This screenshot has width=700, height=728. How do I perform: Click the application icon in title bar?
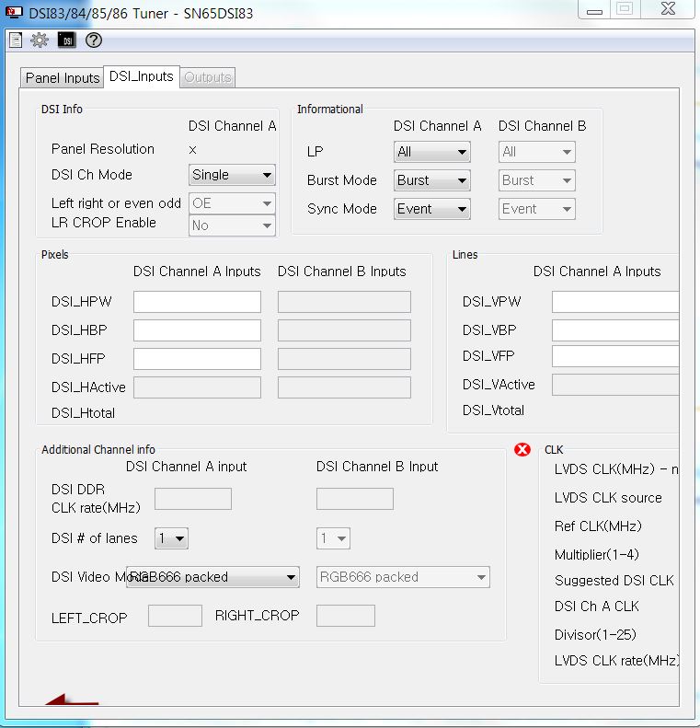[14, 13]
